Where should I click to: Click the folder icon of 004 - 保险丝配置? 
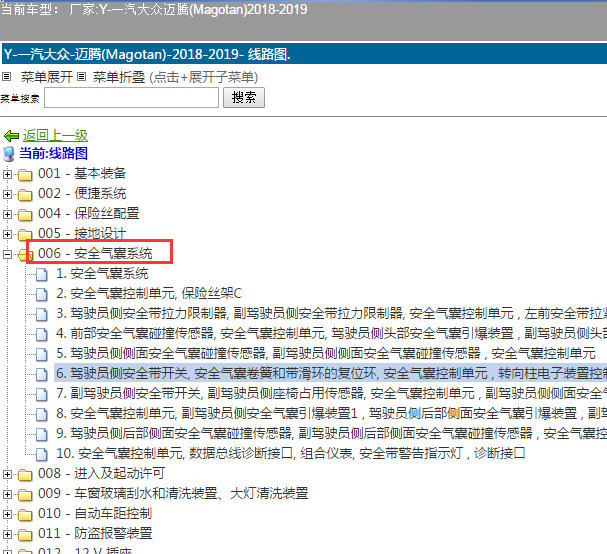(25, 215)
